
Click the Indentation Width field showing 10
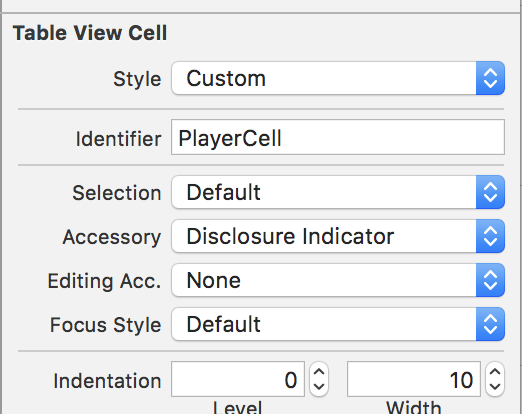coord(414,379)
